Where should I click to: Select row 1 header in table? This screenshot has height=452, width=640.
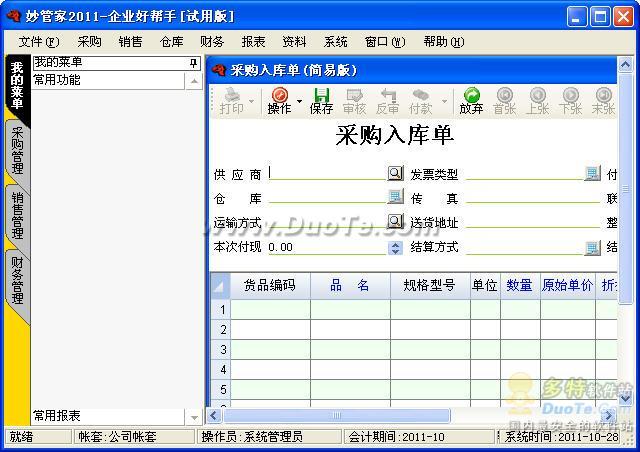[221, 309]
